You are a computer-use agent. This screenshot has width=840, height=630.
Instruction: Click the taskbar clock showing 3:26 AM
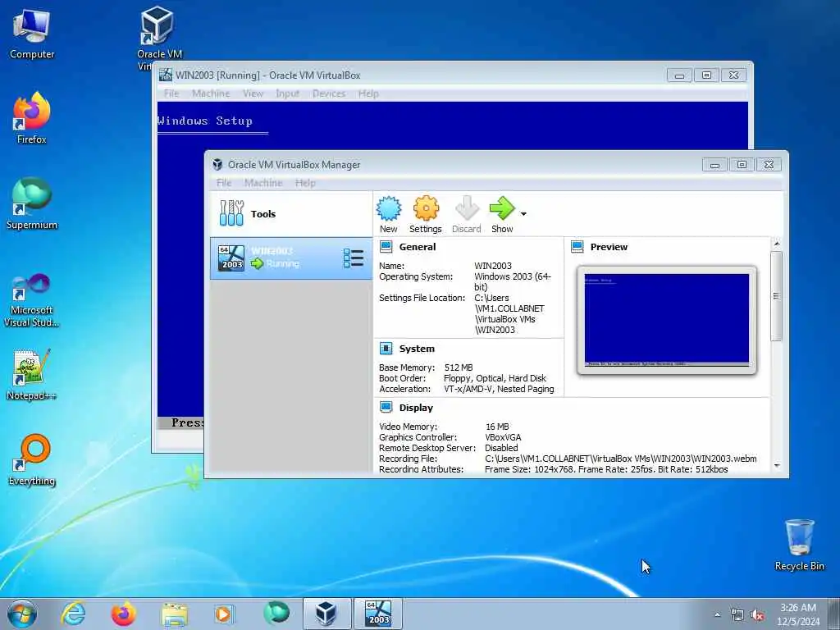[798, 614]
